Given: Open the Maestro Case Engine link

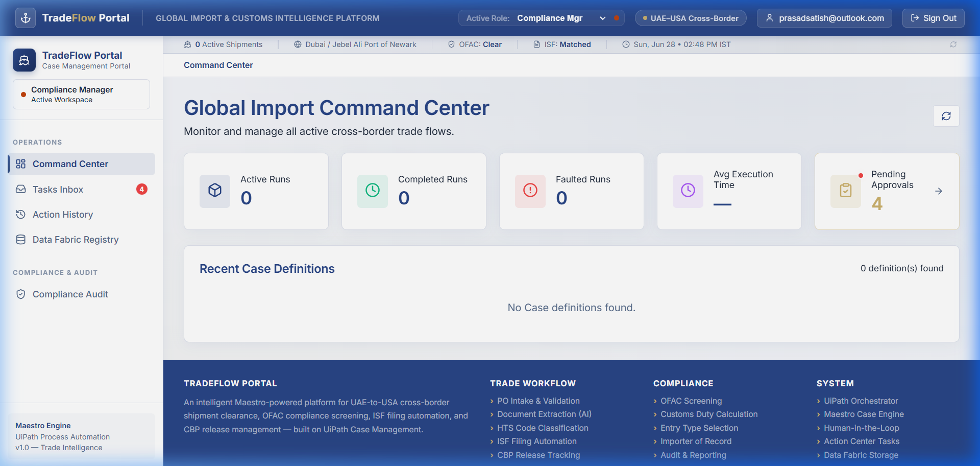Looking at the screenshot, I should [864, 414].
